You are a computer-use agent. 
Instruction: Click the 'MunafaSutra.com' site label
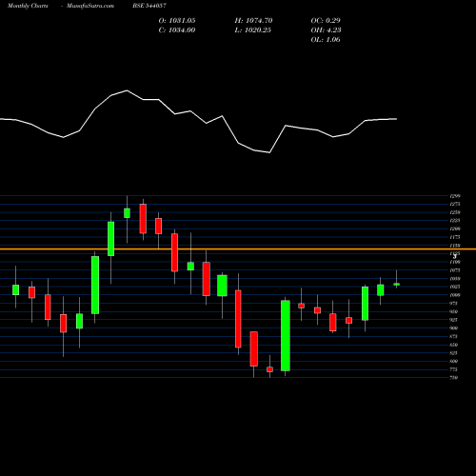[90, 6]
